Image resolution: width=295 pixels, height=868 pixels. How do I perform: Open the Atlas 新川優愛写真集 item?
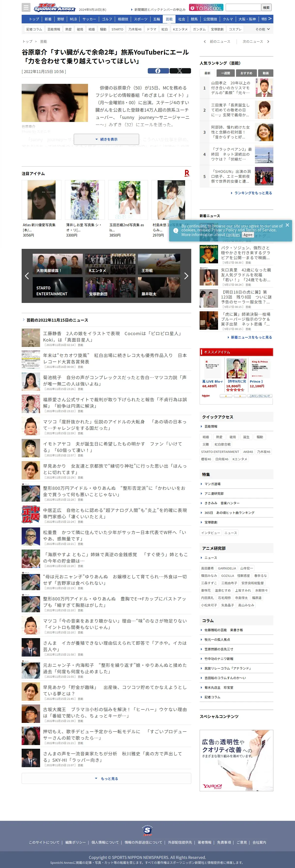(41, 209)
